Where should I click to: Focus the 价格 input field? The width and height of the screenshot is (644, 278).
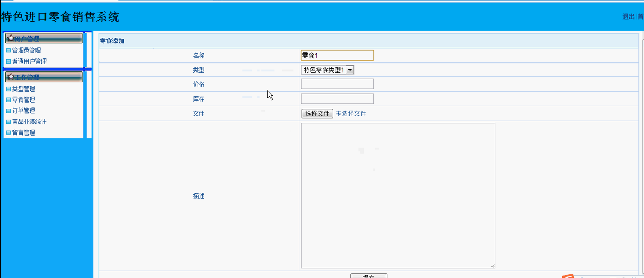[x=337, y=84]
